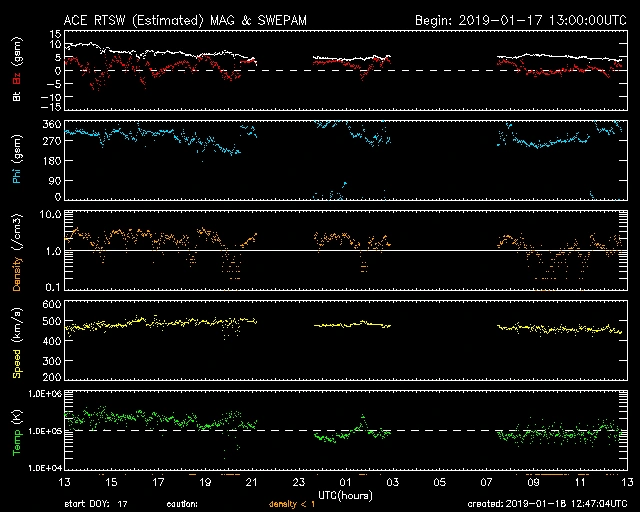
Task: Click the Begin date timestamp at top right
Action: point(520,20)
